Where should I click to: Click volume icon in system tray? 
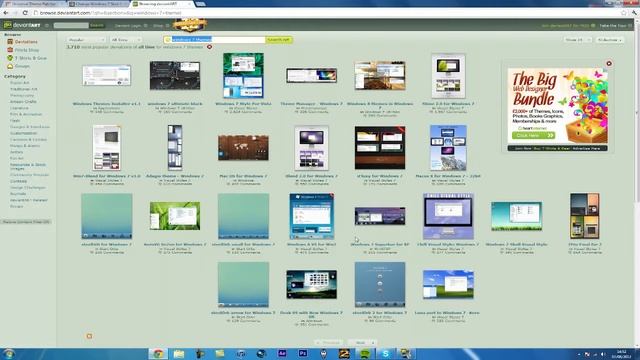pos(602,354)
